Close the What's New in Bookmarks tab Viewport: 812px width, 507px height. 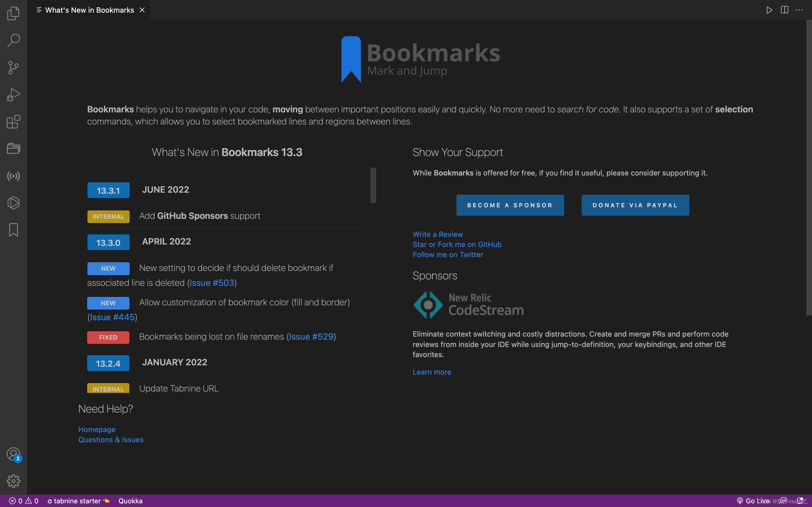142,10
